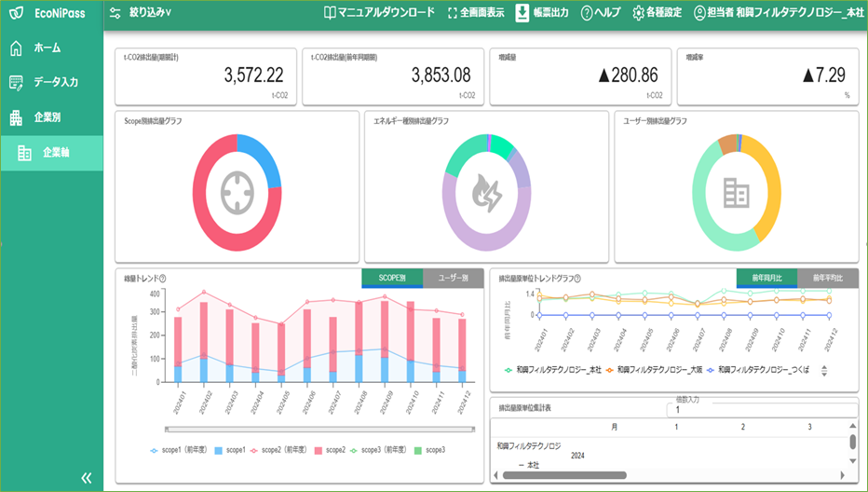This screenshot has width=868, height=492.
Task: Click table vertical scroll up arrow
Action: click(x=852, y=426)
